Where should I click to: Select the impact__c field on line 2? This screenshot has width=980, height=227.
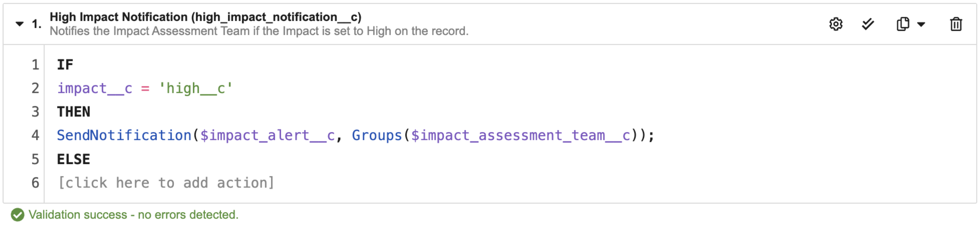(95, 88)
